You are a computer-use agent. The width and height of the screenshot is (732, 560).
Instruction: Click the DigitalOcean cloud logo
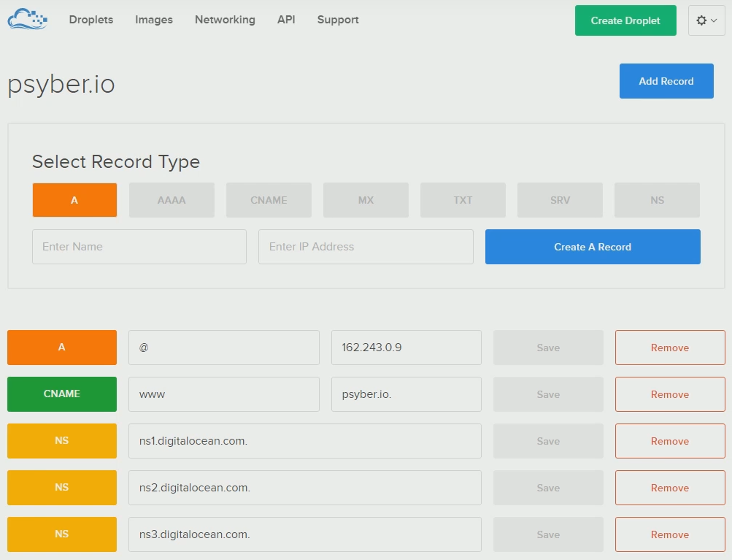[27, 19]
